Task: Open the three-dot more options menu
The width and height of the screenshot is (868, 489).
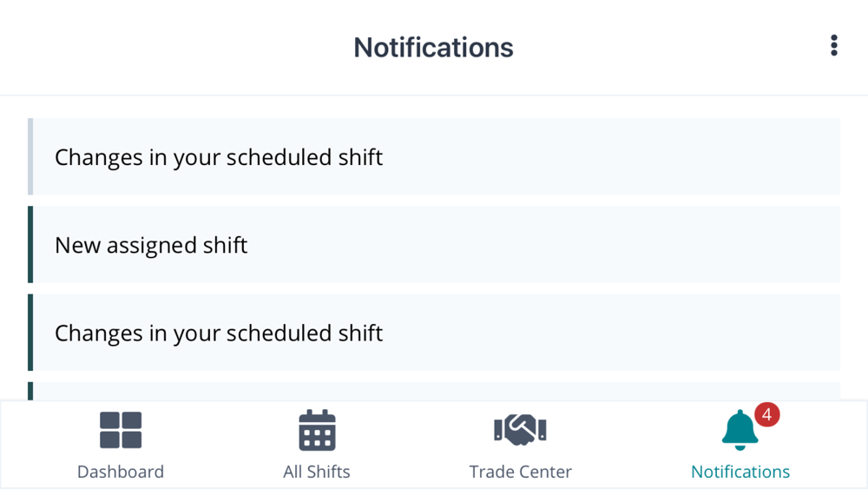Action: [x=833, y=46]
